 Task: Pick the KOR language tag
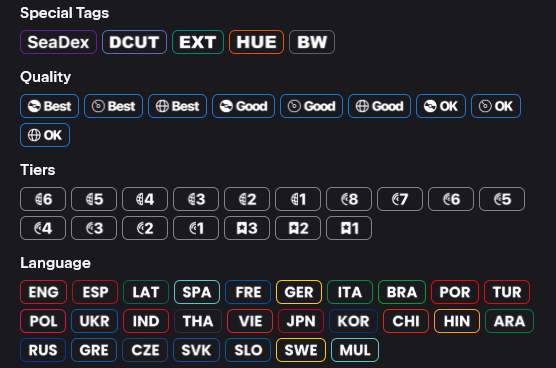[x=353, y=321]
